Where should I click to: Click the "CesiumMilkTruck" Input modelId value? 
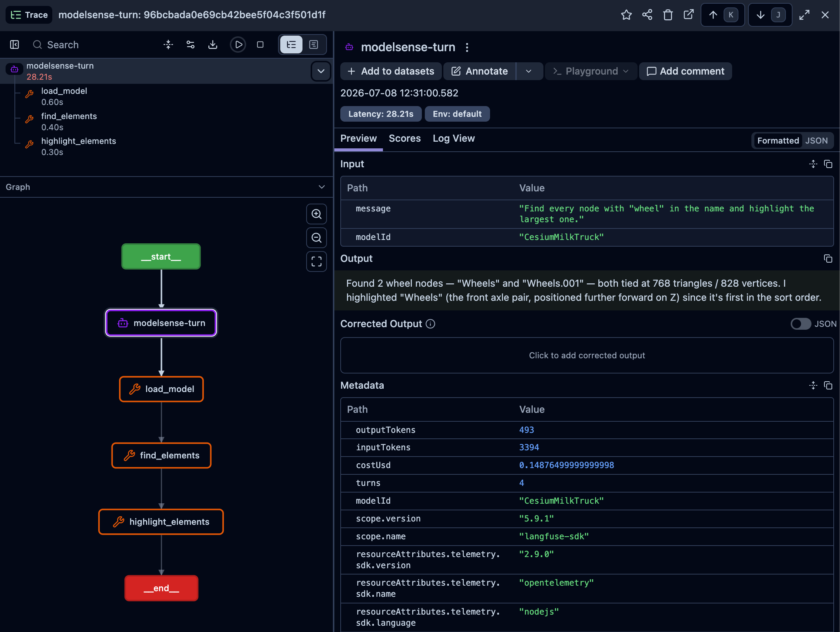click(x=561, y=237)
